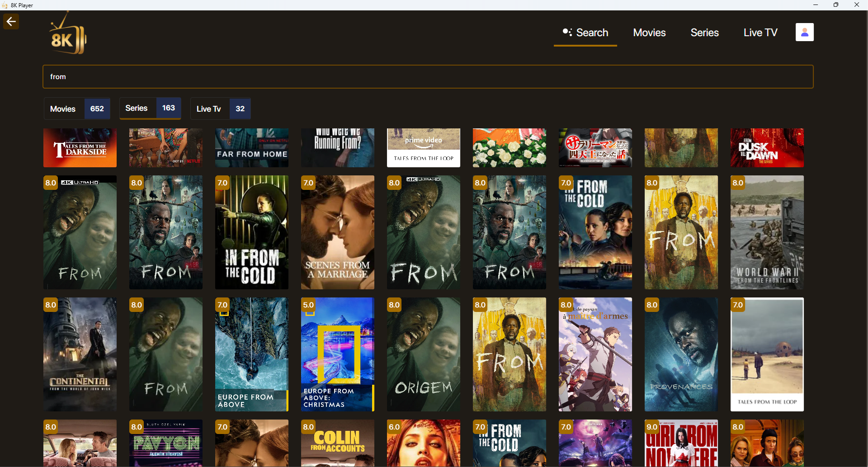Open the user profile icon
868x467 pixels.
point(804,32)
